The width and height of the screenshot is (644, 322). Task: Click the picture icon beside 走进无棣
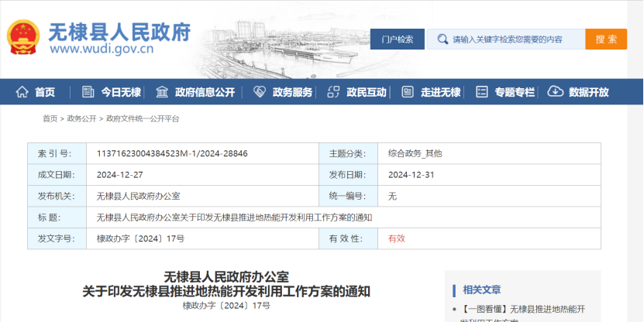408,92
